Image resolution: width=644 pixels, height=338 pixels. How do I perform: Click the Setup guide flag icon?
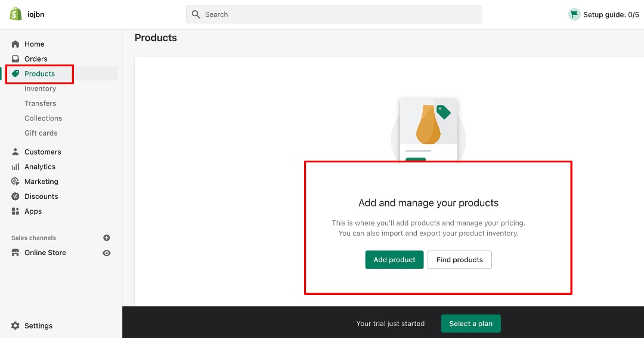(574, 14)
